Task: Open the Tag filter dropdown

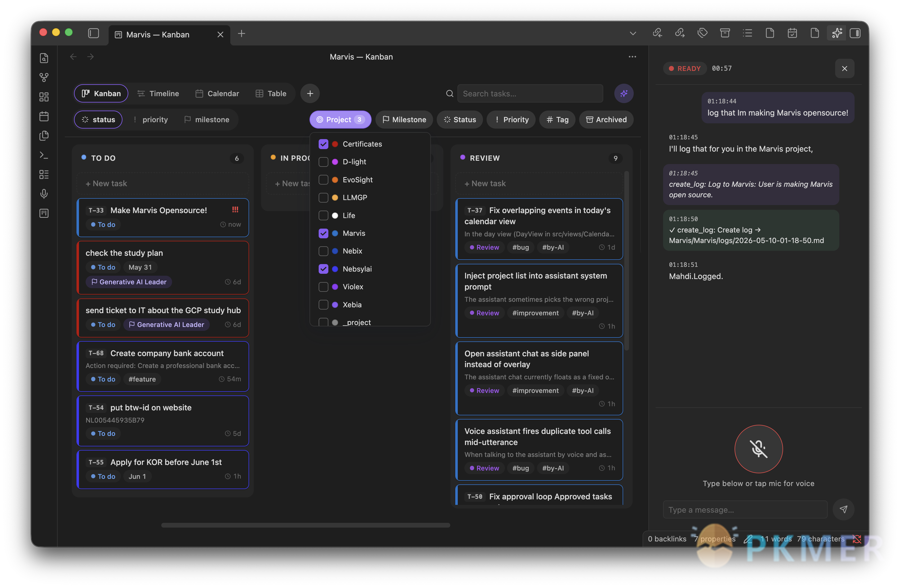Action: (557, 119)
